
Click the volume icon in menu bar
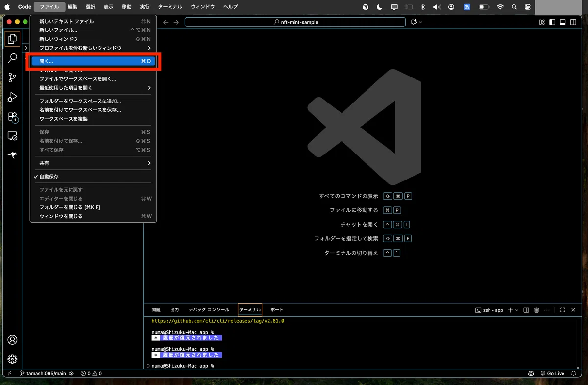(x=437, y=7)
